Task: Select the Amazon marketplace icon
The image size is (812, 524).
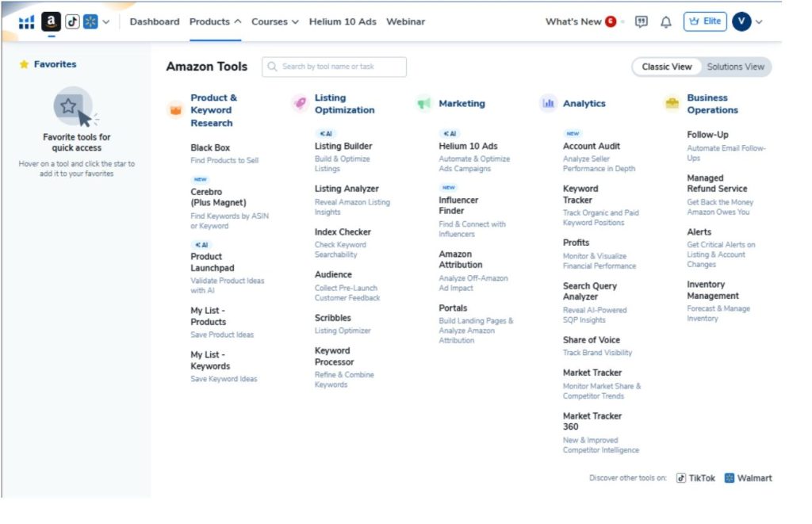Action: click(x=51, y=21)
